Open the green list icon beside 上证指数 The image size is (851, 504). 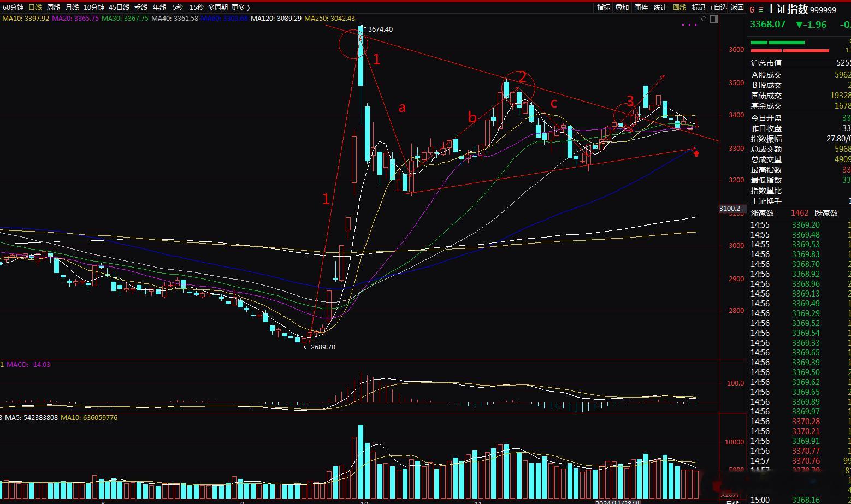point(761,10)
